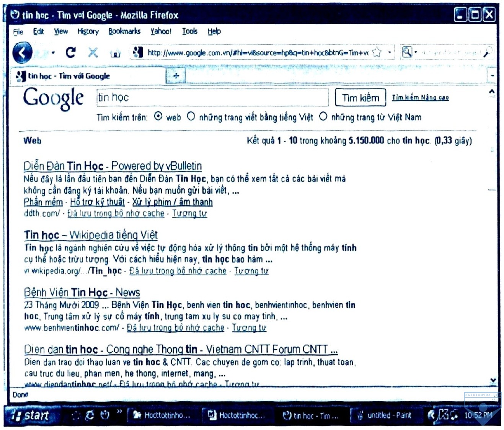Screen dimensions: 504x430
Task: Open the Start menu
Action: click(32, 415)
